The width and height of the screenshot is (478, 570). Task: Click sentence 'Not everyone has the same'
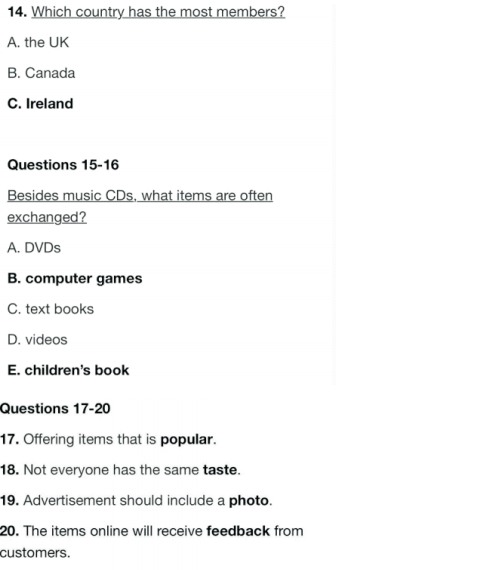point(111,470)
